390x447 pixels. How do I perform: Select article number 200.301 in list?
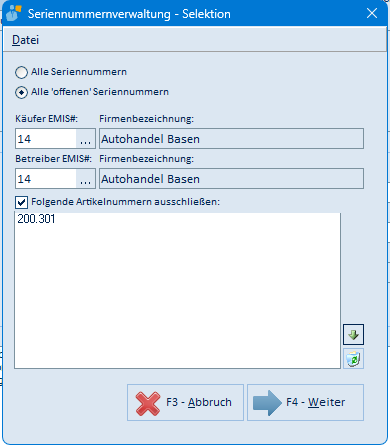tap(36, 219)
